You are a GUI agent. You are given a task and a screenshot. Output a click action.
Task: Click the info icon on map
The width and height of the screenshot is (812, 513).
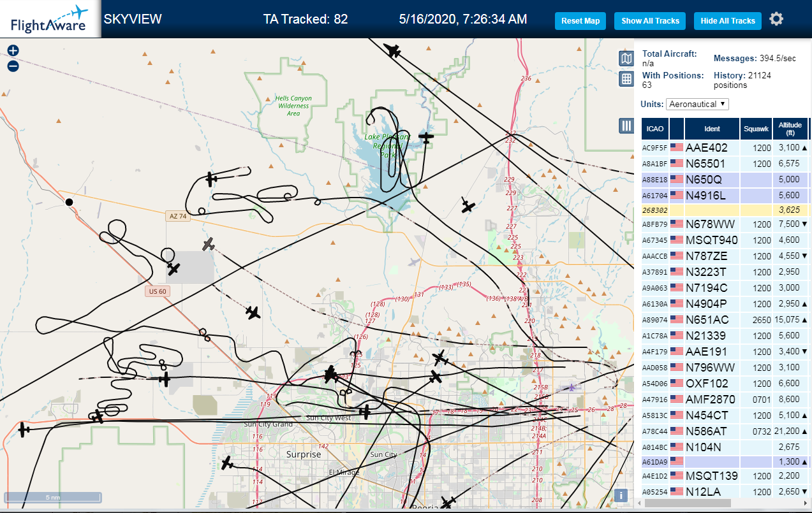point(622,495)
